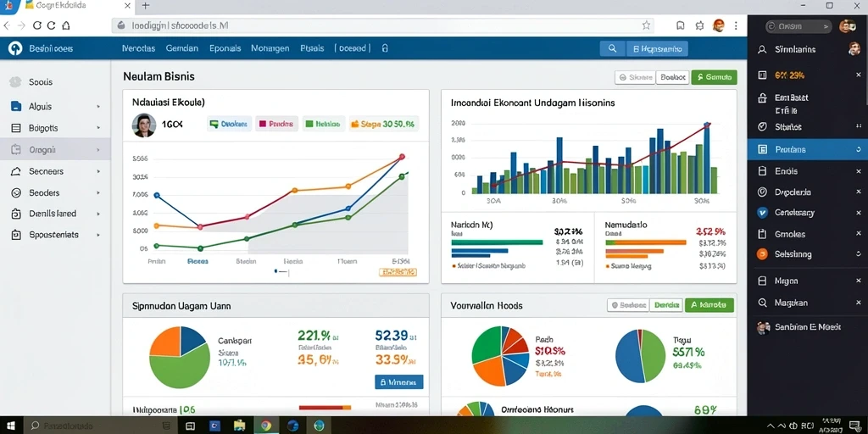Click the orange Selsesinng icon in the right panel

(762, 254)
